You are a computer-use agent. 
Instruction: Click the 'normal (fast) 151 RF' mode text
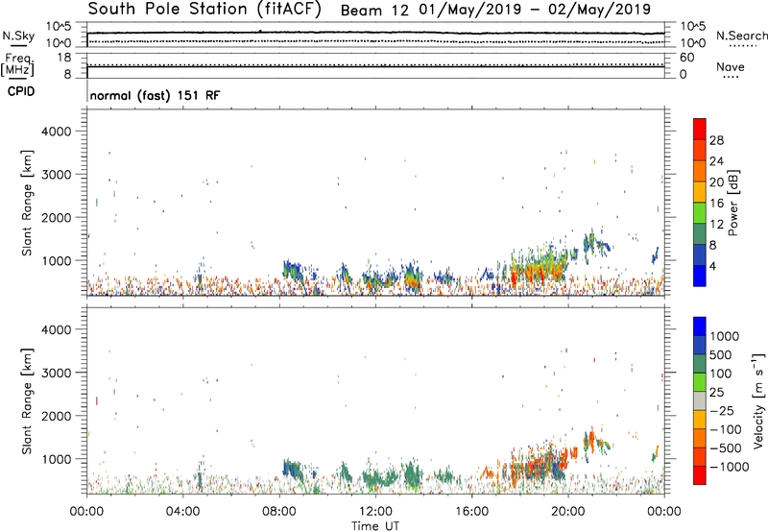pyautogui.click(x=155, y=95)
